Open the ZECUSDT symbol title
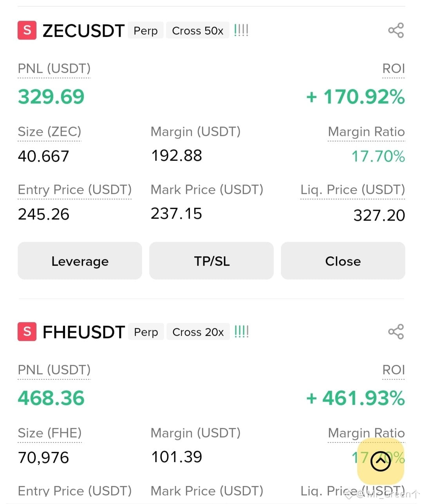This screenshot has width=423, height=504. pos(83,31)
